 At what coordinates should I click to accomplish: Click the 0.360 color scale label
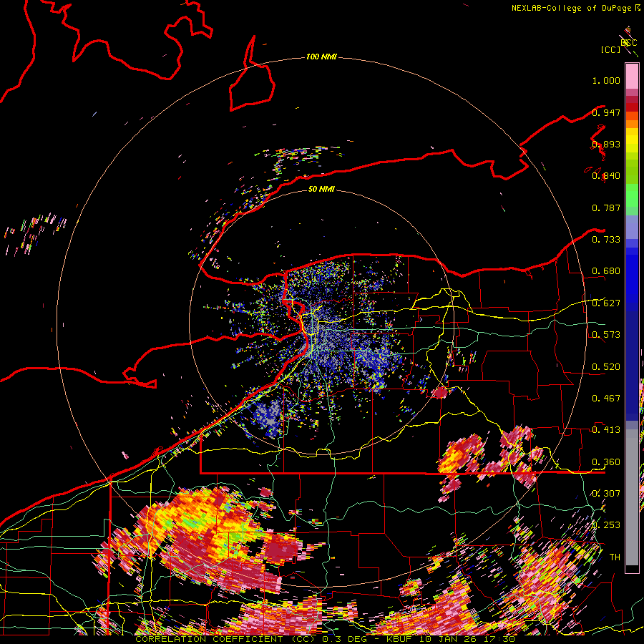coord(606,462)
